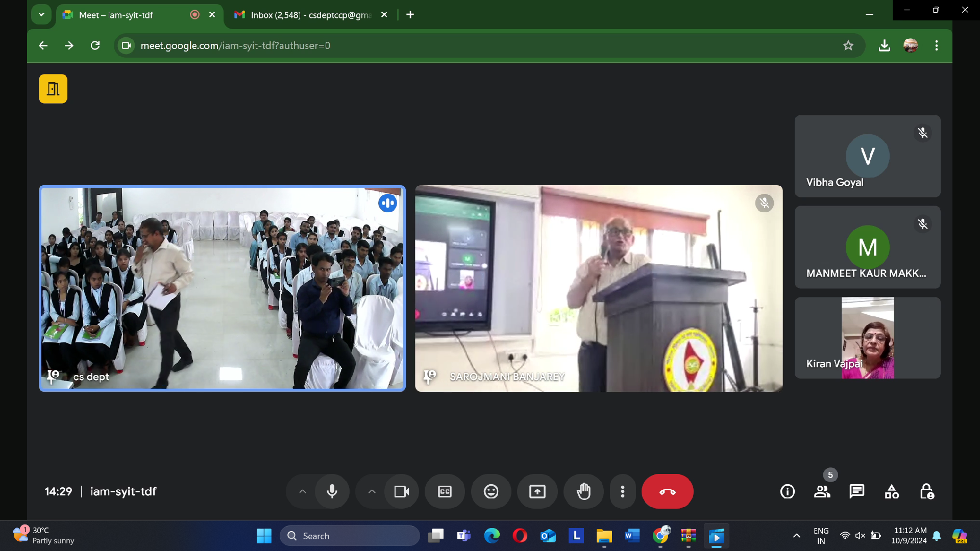Click the yellow companion mode room icon
Screen dimensions: 980x551
tap(53, 89)
